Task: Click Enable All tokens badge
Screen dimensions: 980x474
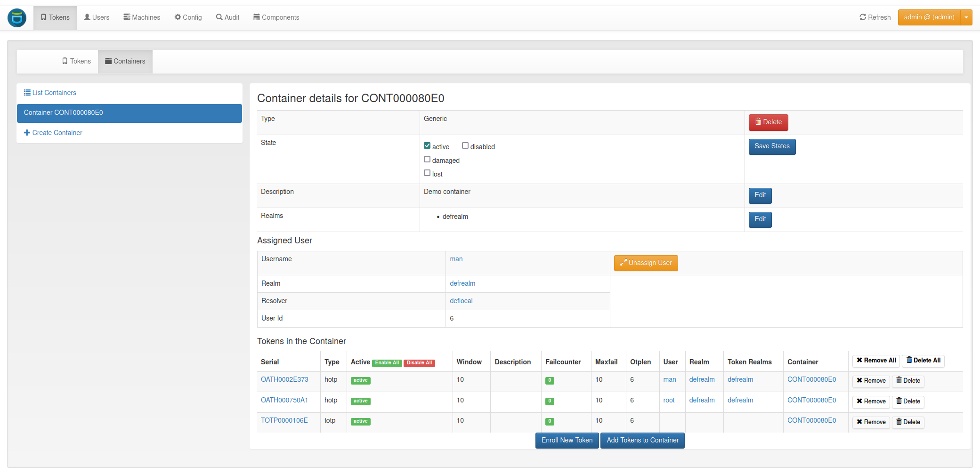Action: pos(387,363)
